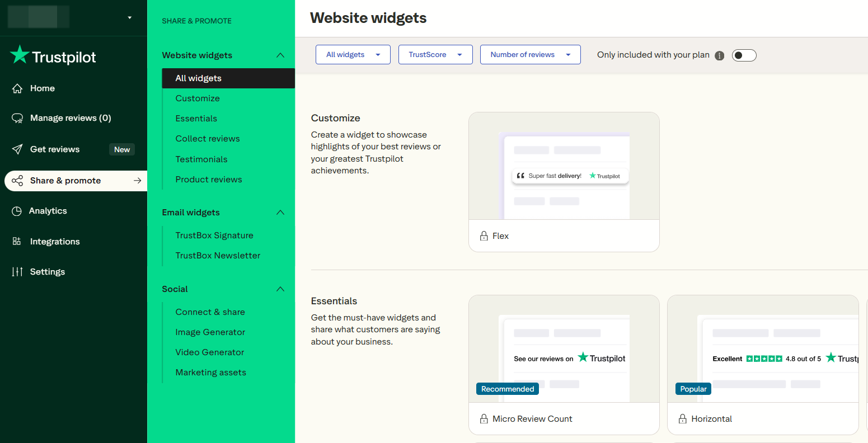Click the Website widgets page heading

tap(368, 18)
